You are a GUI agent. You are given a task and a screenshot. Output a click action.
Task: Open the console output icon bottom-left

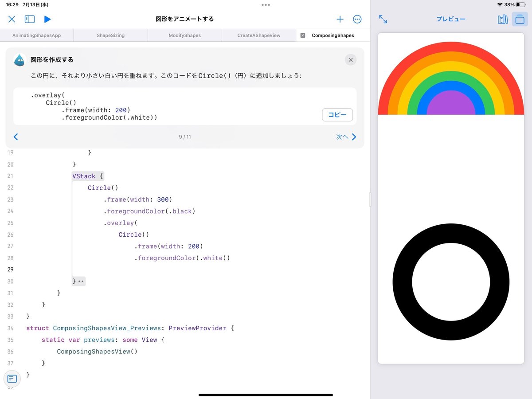coord(12,379)
